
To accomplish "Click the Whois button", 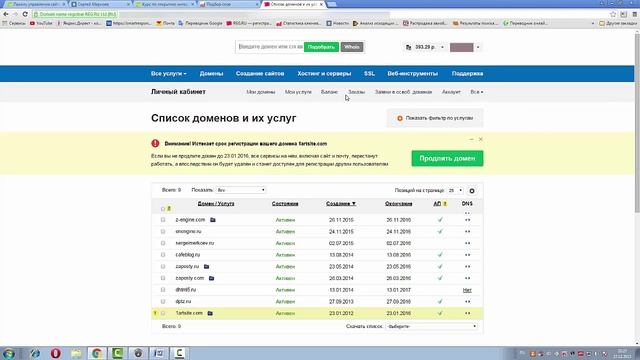I will (x=352, y=47).
